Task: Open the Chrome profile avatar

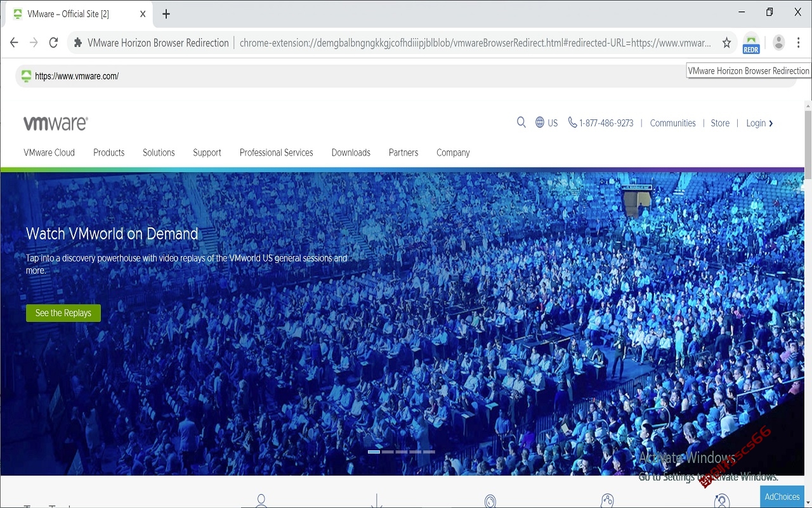Action: tap(778, 43)
